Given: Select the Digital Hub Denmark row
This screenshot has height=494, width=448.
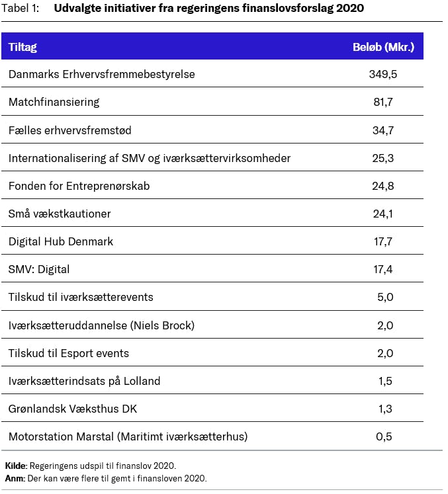Looking at the screenshot, I should [x=60, y=241].
